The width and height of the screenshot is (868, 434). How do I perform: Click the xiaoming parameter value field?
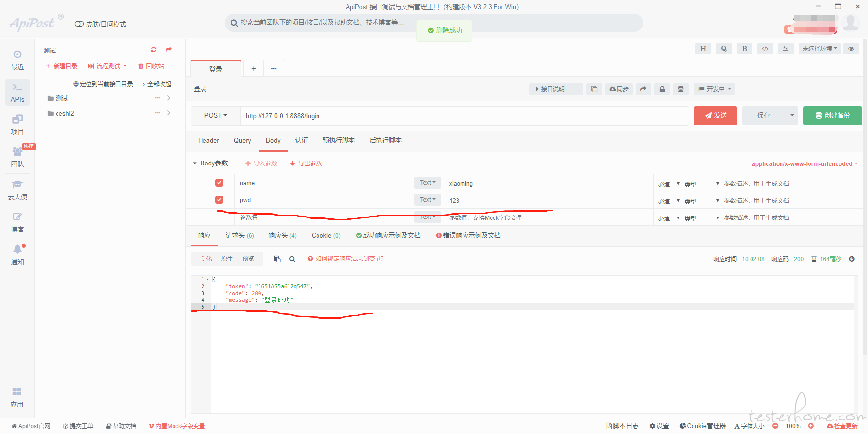549,183
